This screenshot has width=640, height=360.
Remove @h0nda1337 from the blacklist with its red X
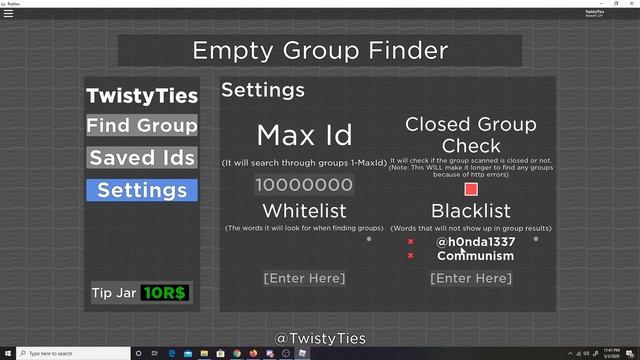click(x=411, y=242)
